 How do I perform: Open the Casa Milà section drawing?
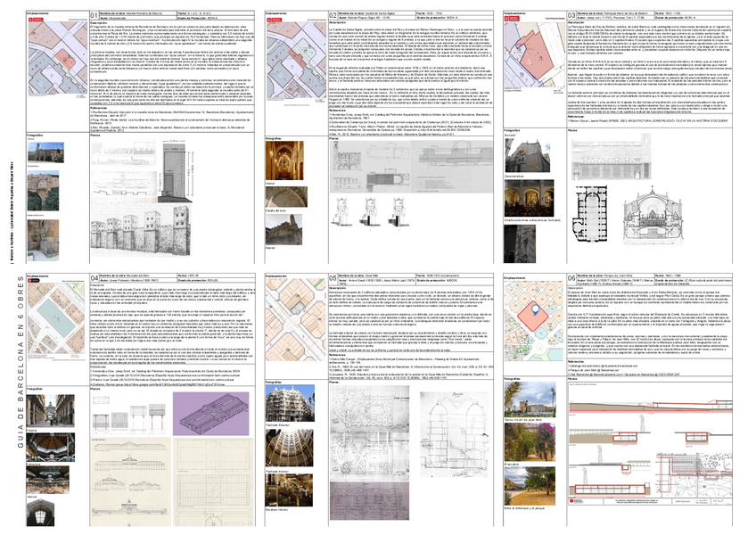(453, 433)
